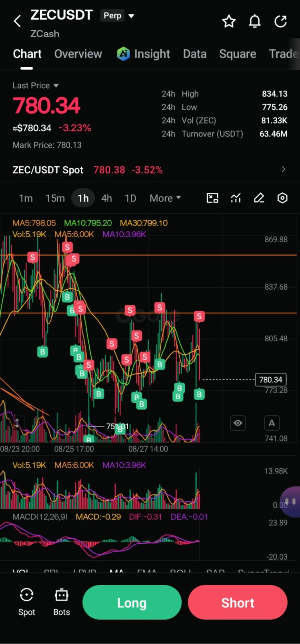The image size is (300, 644).
Task: Switch to the Chart tab
Action: pyautogui.click(x=27, y=54)
